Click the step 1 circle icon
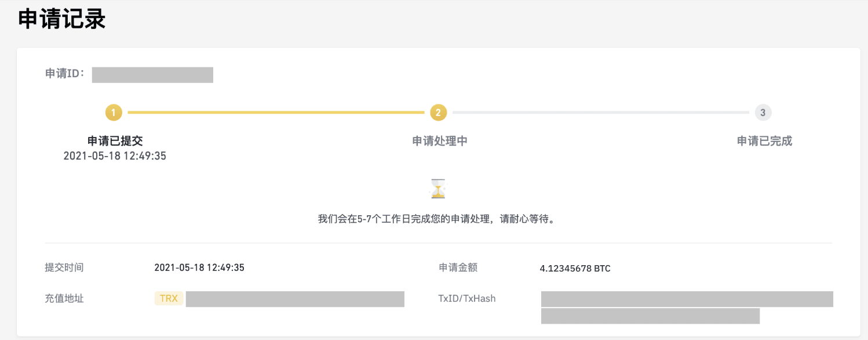The height and width of the screenshot is (340, 868). (x=114, y=113)
